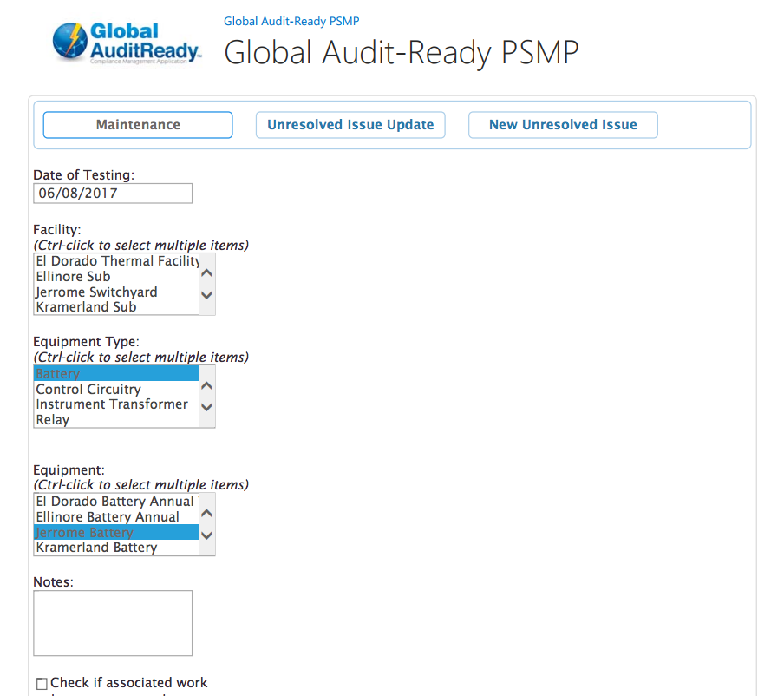
Task: Select Kramerland Sub facility
Action: pos(117,307)
